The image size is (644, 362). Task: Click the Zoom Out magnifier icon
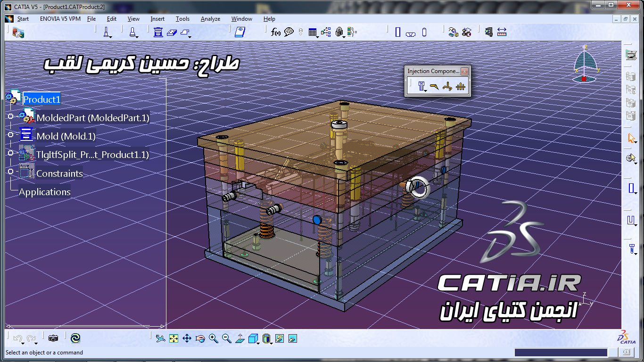click(227, 338)
